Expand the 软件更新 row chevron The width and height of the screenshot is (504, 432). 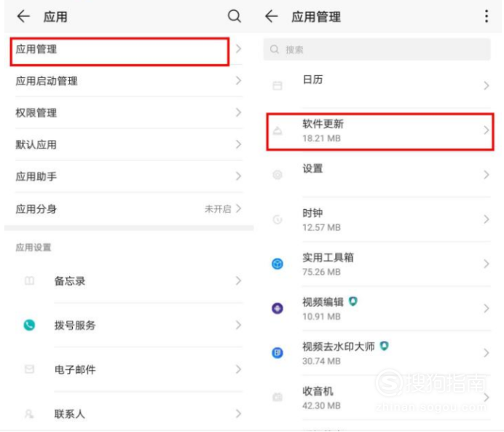[487, 130]
